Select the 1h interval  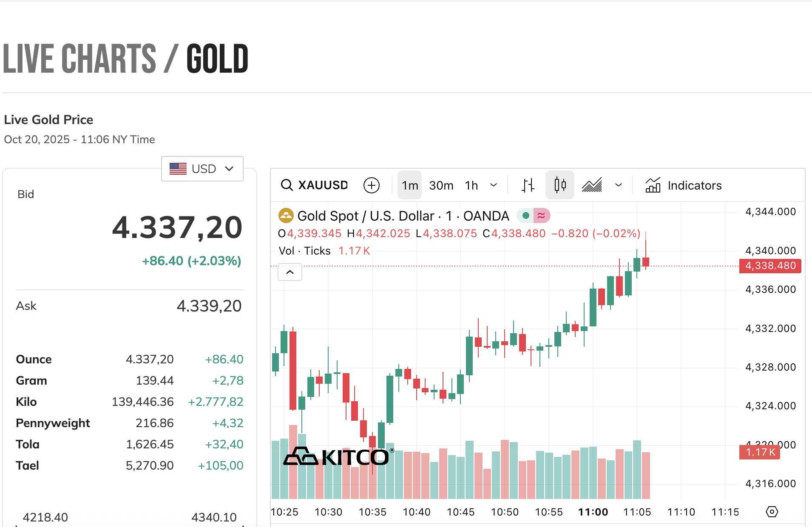pyautogui.click(x=471, y=185)
